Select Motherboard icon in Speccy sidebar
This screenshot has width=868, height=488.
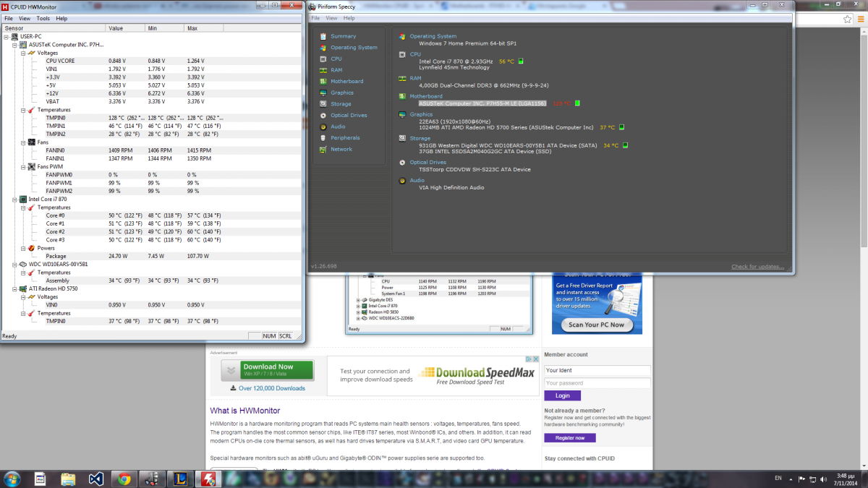tap(323, 81)
